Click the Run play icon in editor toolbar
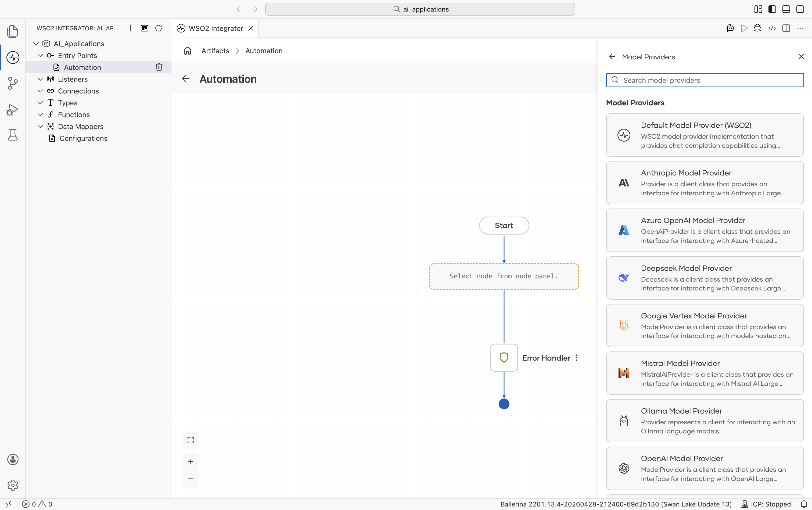This screenshot has height=510, width=812. pos(744,28)
